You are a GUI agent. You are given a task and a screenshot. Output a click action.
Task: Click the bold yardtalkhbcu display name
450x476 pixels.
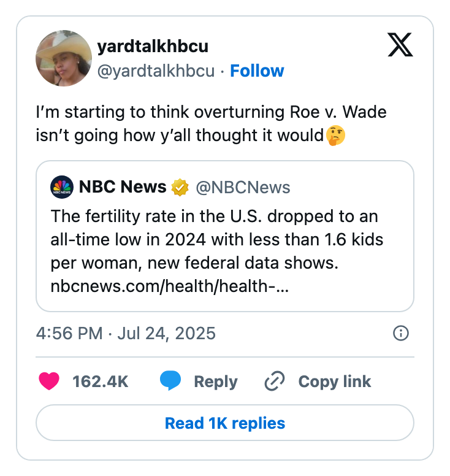click(153, 48)
